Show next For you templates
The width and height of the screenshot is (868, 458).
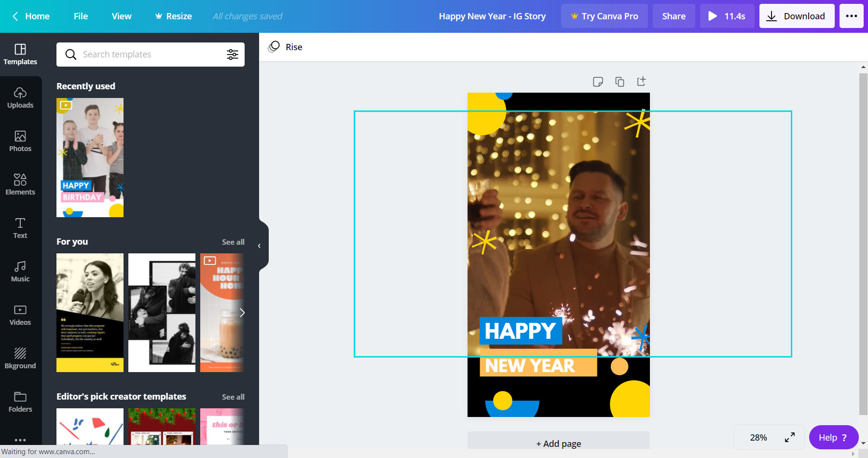click(x=242, y=313)
